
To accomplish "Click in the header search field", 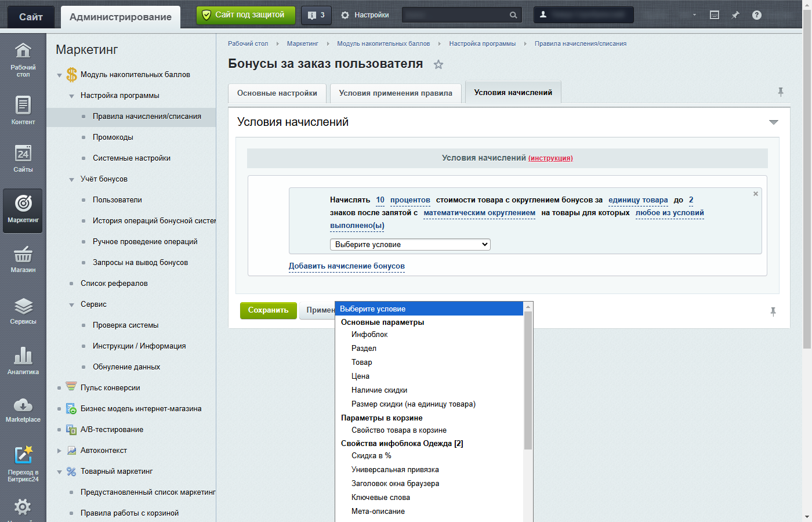I will coord(456,15).
